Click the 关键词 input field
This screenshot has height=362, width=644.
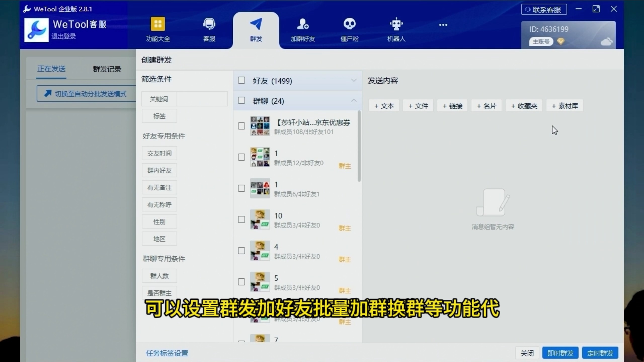(202, 99)
